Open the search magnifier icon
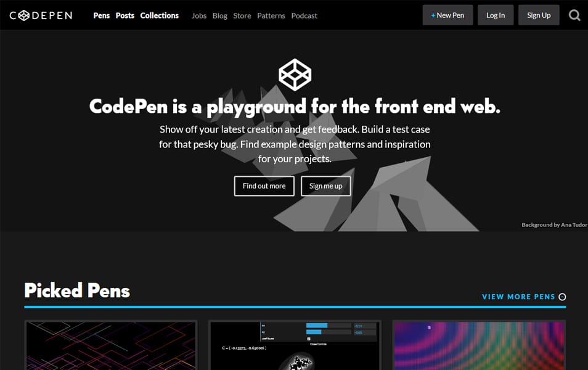Viewport: 588px width, 370px height. click(x=574, y=15)
